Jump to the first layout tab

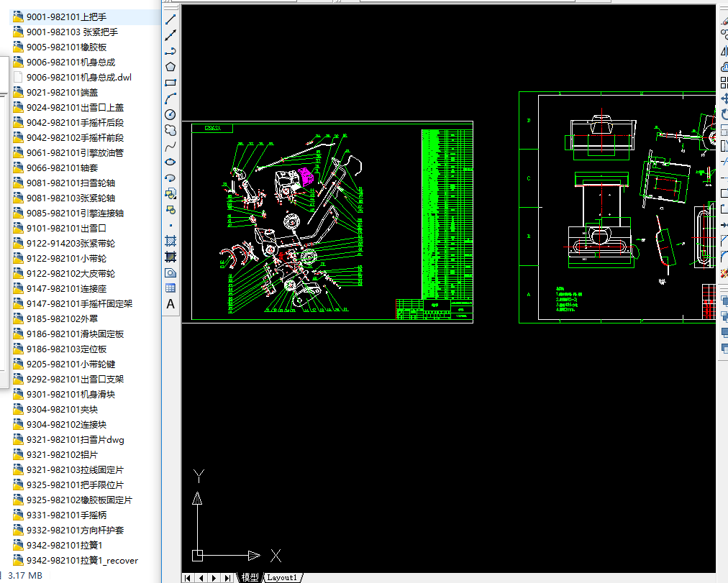pyautogui.click(x=188, y=578)
